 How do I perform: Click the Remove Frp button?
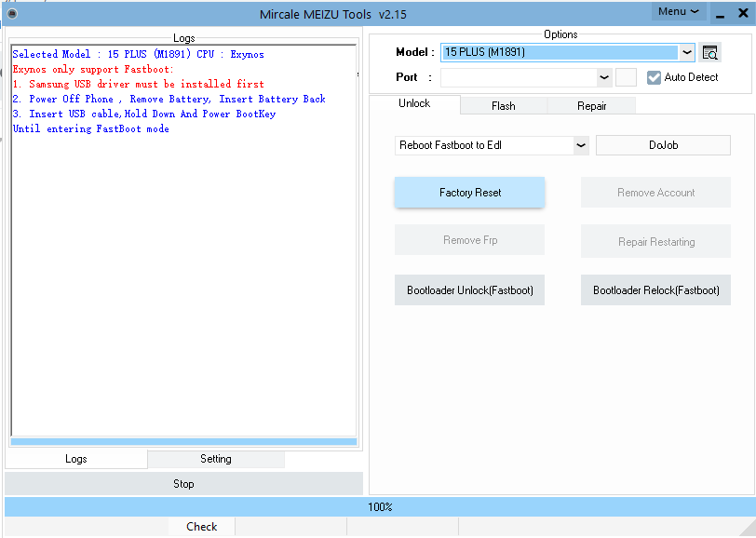click(469, 239)
